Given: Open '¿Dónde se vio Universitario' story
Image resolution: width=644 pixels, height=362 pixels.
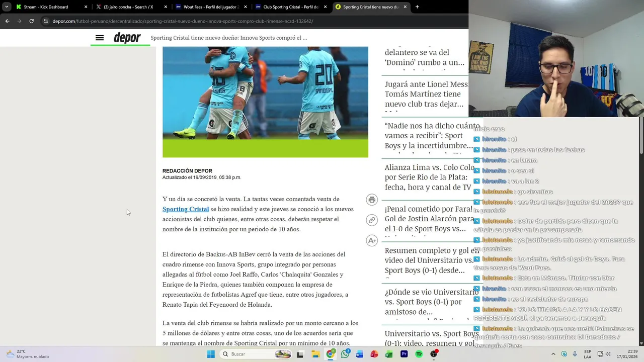Looking at the screenshot, I should (x=432, y=302).
